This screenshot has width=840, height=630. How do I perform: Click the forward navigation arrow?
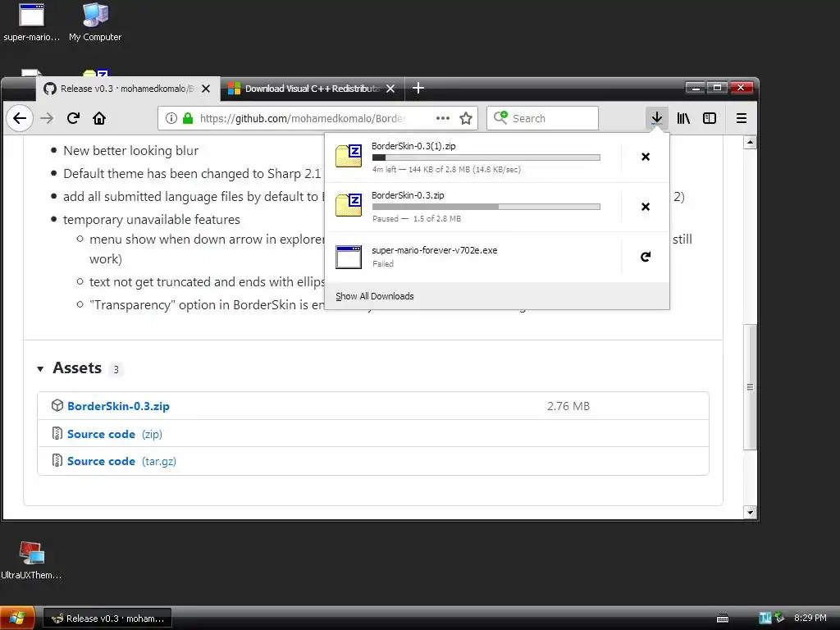47,118
